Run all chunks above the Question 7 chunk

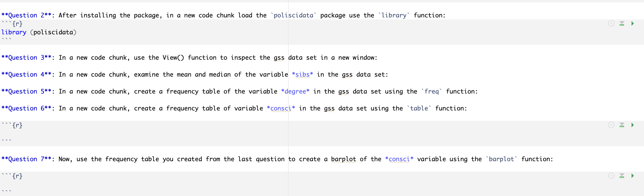(x=622, y=176)
